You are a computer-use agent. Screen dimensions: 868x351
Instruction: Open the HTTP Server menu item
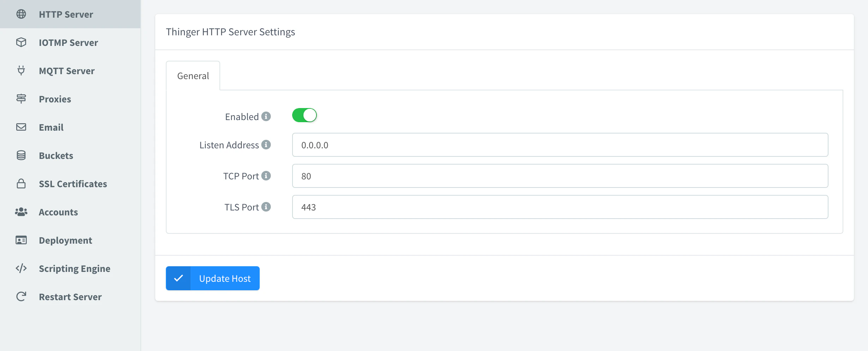click(x=70, y=14)
